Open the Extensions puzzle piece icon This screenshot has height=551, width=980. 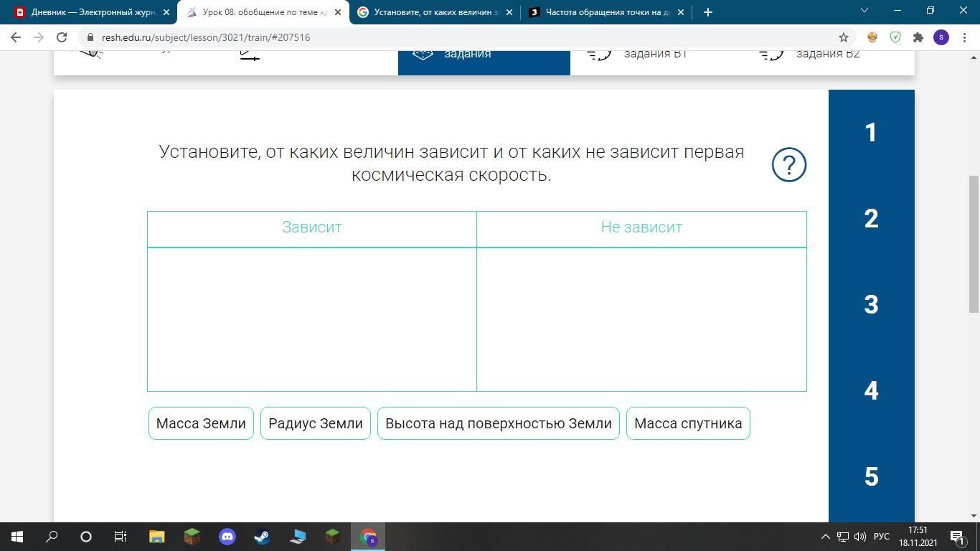point(918,37)
